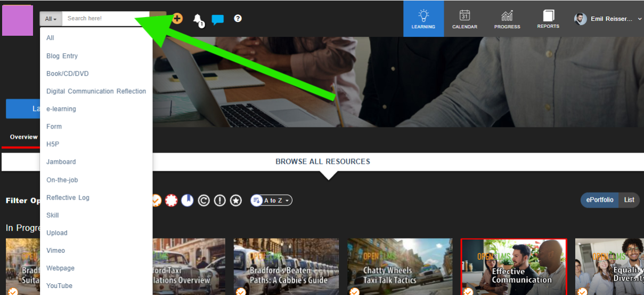Select "Digital Communication Reflection" option
Image resolution: width=644 pixels, height=295 pixels.
point(96,91)
